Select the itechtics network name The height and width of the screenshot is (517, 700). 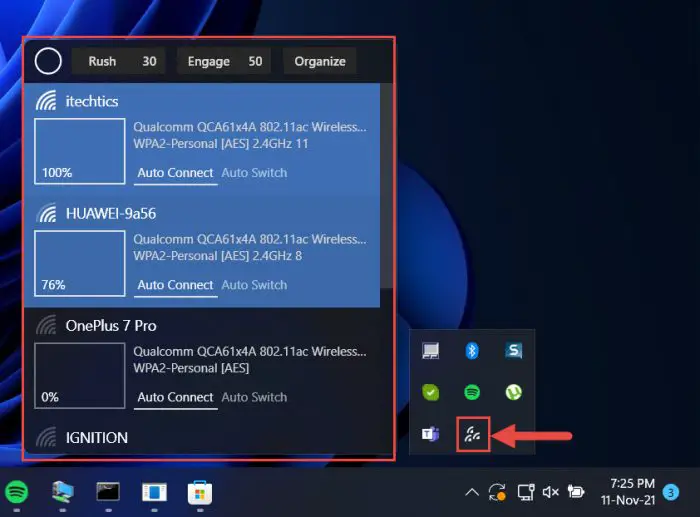click(x=92, y=101)
